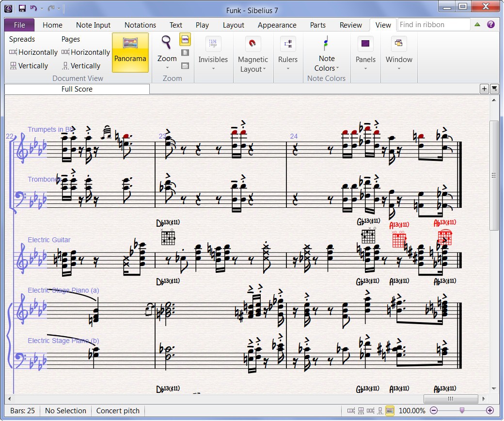Click the Window icon
The image size is (504, 421).
(399, 44)
